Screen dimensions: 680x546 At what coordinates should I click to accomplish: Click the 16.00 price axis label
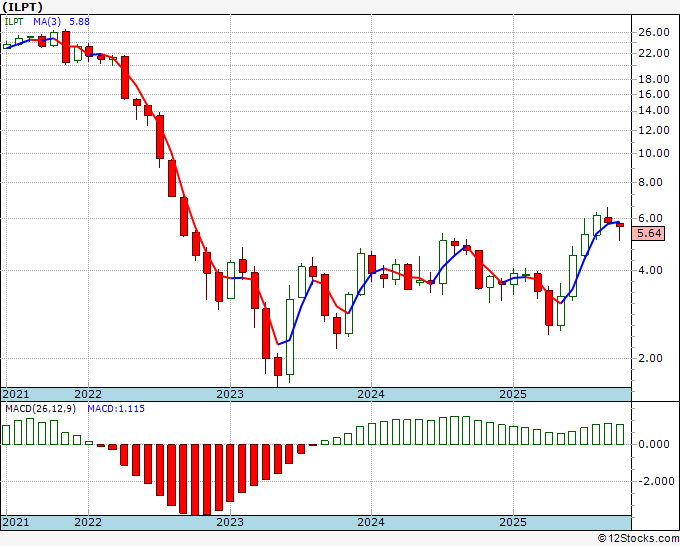654,94
